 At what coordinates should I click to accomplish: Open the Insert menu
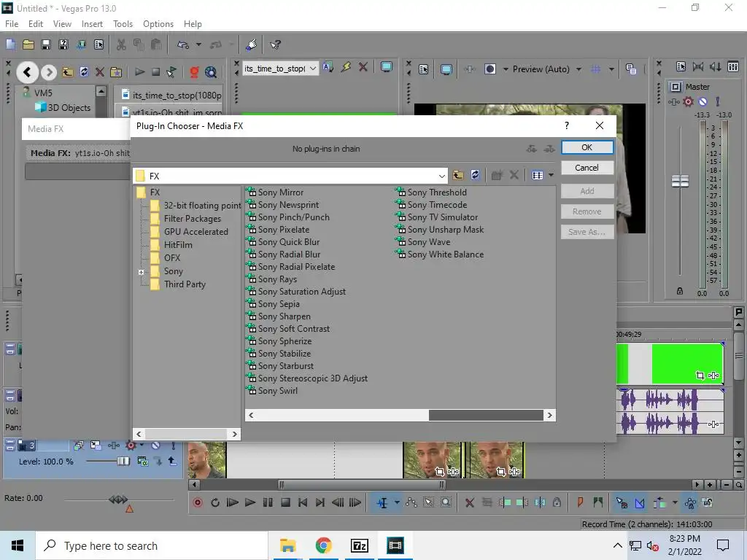point(92,24)
